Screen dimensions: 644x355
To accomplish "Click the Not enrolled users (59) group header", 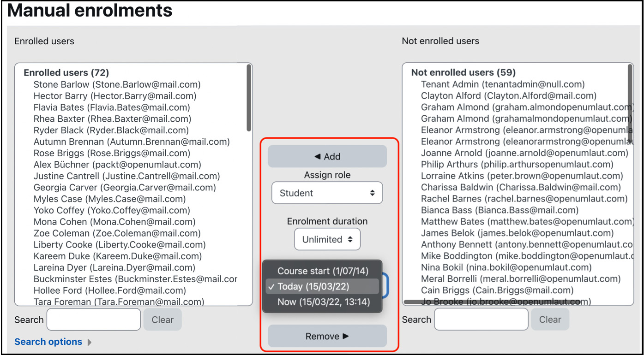I will point(463,73).
